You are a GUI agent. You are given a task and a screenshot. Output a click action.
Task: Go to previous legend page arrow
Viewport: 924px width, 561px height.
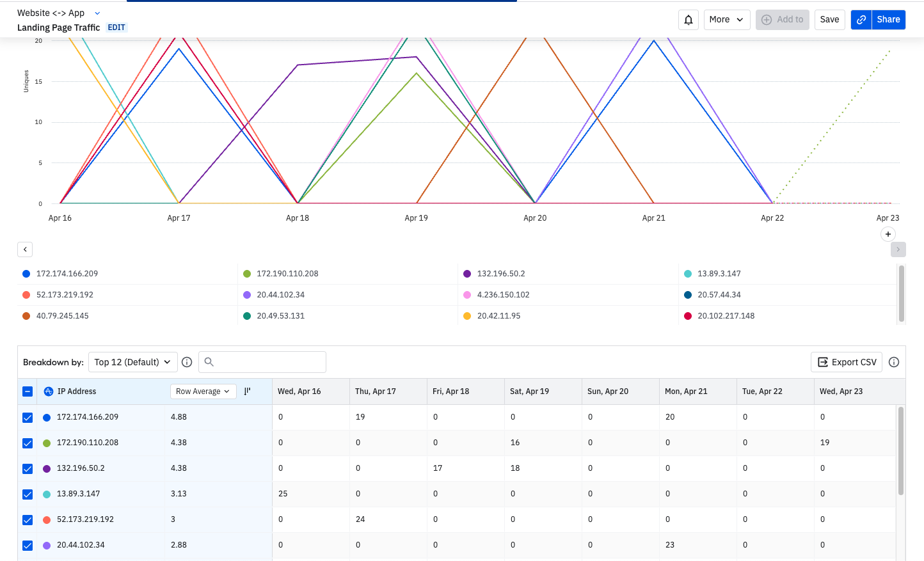click(x=25, y=249)
